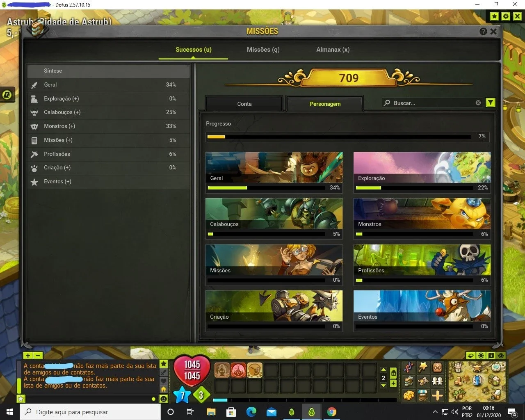
Task: Toggle the dashed-circle button above the minimap
Action: [481, 356]
